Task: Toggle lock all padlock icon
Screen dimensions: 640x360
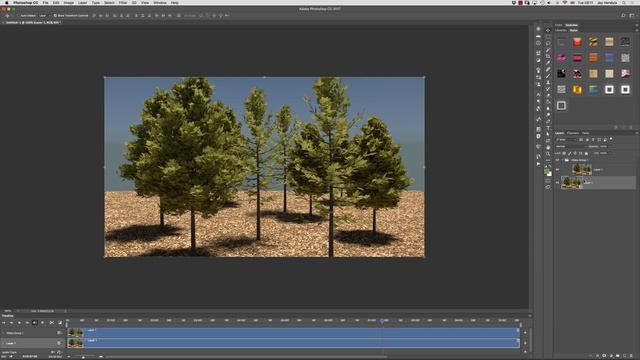Action: (586, 153)
